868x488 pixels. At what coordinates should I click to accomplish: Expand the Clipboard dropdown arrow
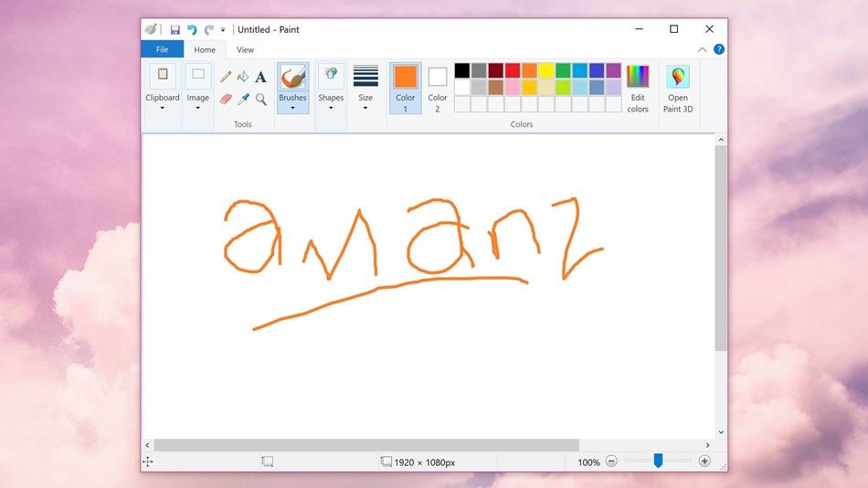[163, 108]
